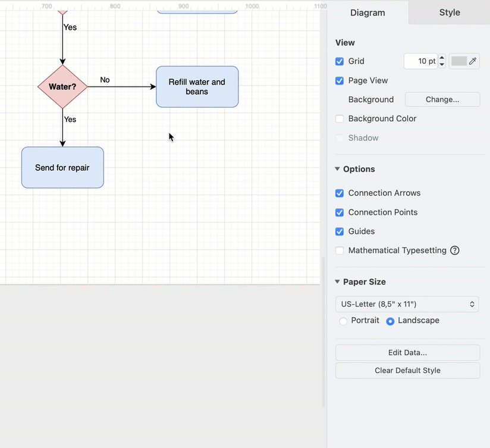Click the Edit Data... button

click(407, 353)
